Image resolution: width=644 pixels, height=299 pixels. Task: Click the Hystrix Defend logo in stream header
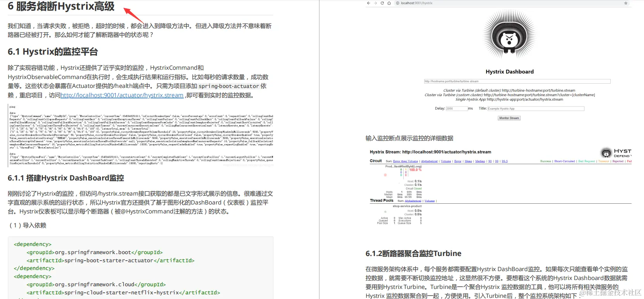616,153
